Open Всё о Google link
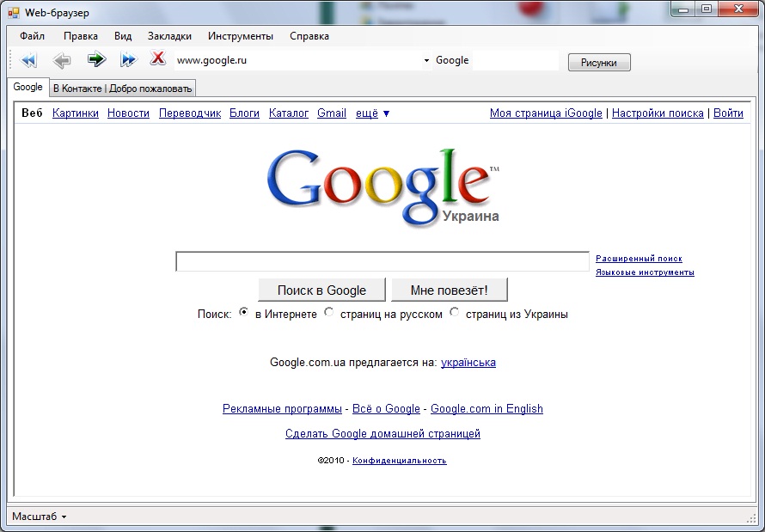The image size is (765, 532). coord(386,408)
